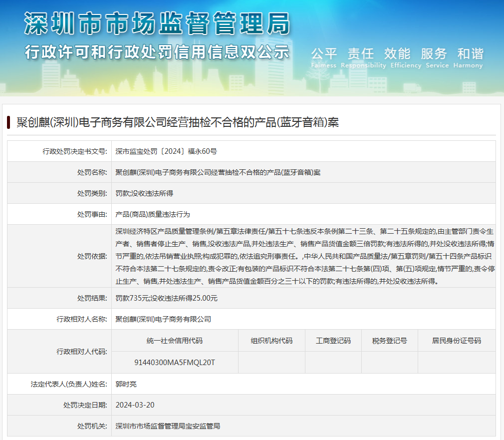Click the 和谐 Harmony slogan in the banner
Viewport: 504px width, 440px height.
click(468, 58)
